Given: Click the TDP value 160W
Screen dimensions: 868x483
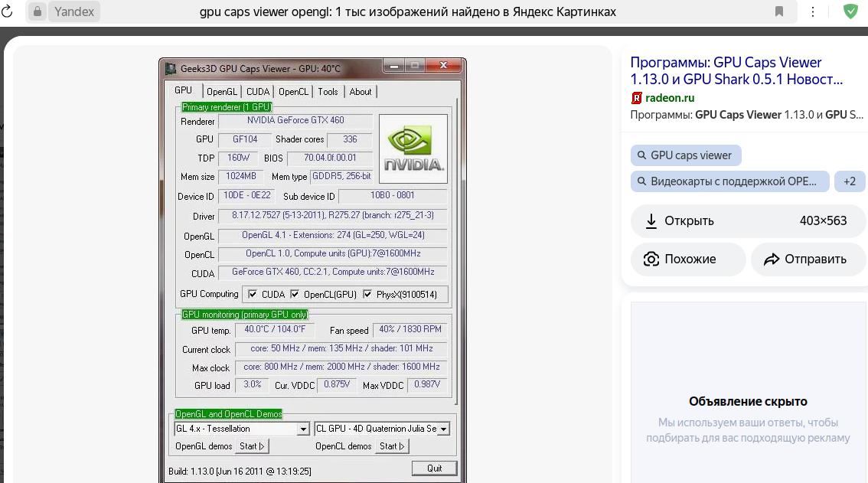Looking at the screenshot, I should pyautogui.click(x=239, y=158).
